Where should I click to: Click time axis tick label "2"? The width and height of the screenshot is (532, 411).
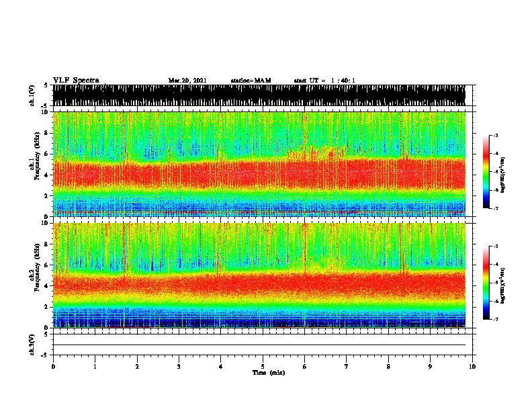pos(137,367)
